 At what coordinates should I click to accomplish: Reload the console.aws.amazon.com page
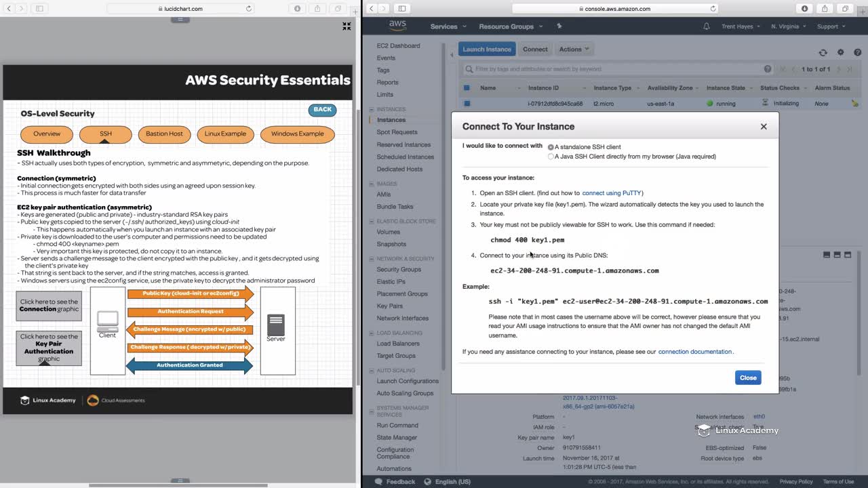(713, 9)
